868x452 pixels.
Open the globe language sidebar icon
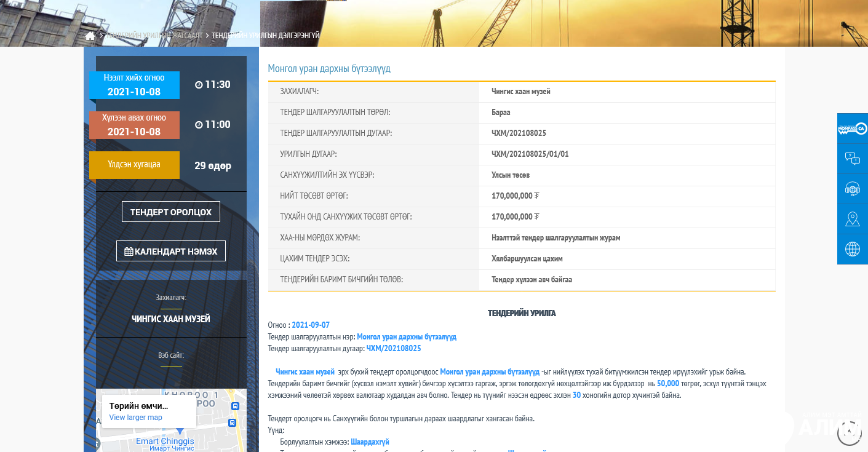tap(853, 249)
